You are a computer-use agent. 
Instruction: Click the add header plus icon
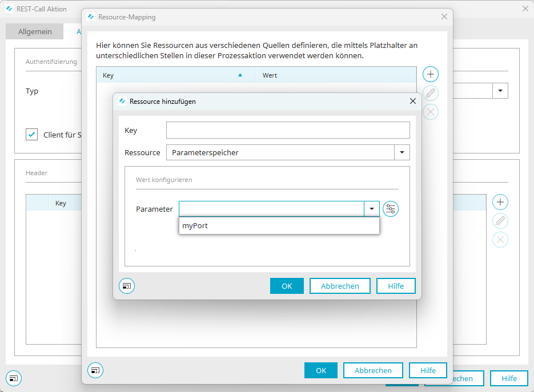pyautogui.click(x=500, y=202)
